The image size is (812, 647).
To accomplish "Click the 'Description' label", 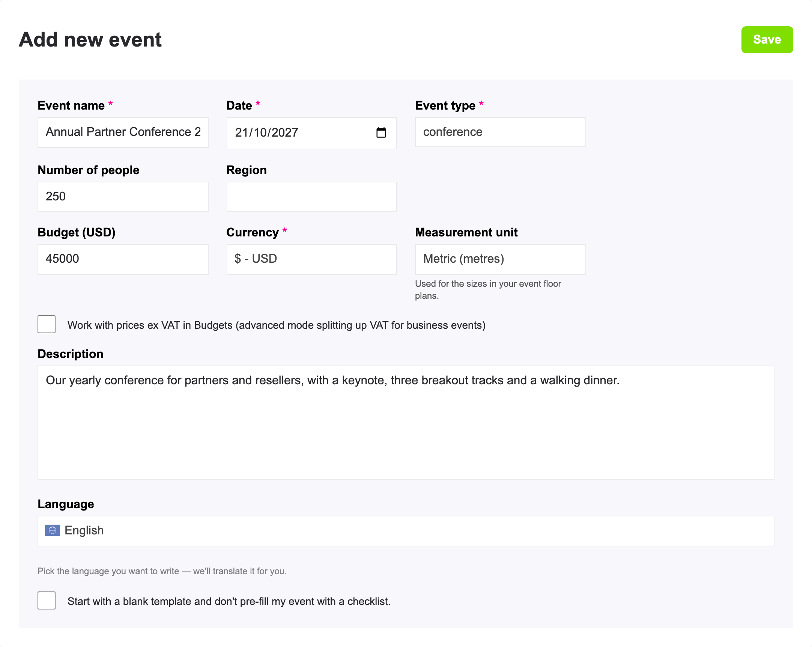I will point(71,354).
